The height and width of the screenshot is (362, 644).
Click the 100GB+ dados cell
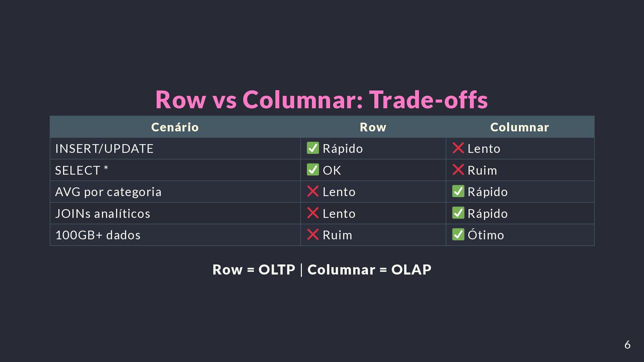click(175, 235)
